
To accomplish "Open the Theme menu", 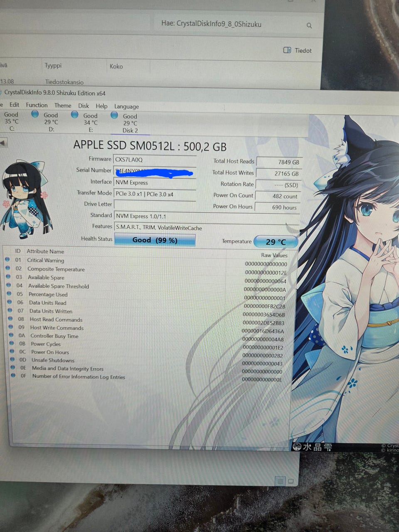I will pyautogui.click(x=63, y=106).
